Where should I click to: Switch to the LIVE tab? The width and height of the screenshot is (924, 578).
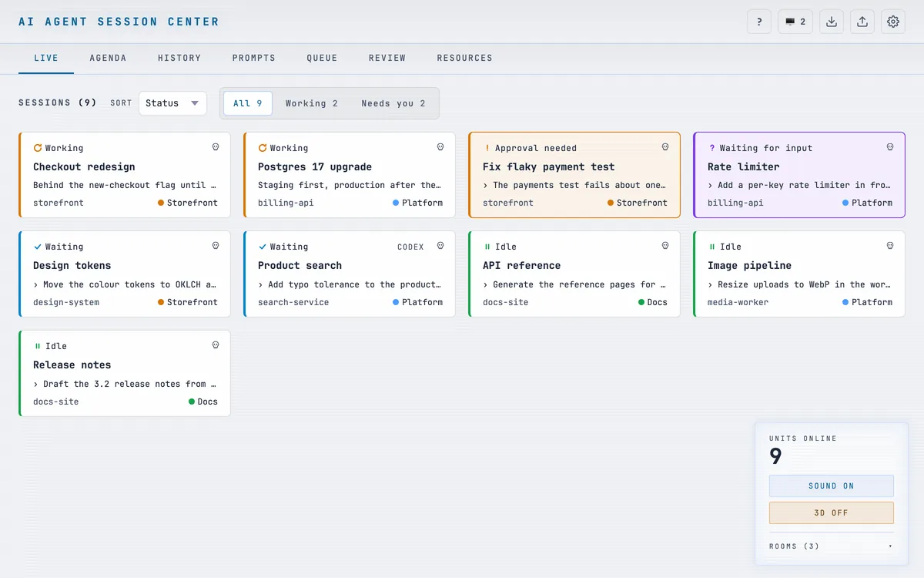pos(46,58)
